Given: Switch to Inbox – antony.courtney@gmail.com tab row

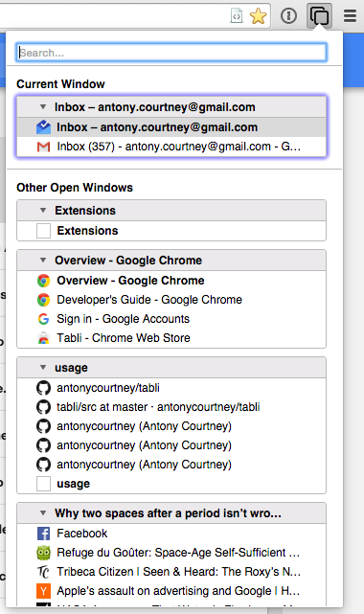Looking at the screenshot, I should [171, 127].
